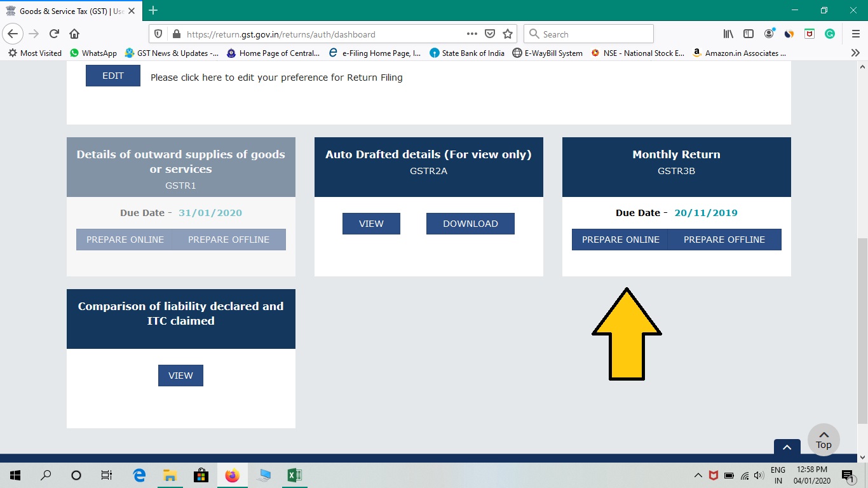Open the Firefox hamburger menu

855,34
